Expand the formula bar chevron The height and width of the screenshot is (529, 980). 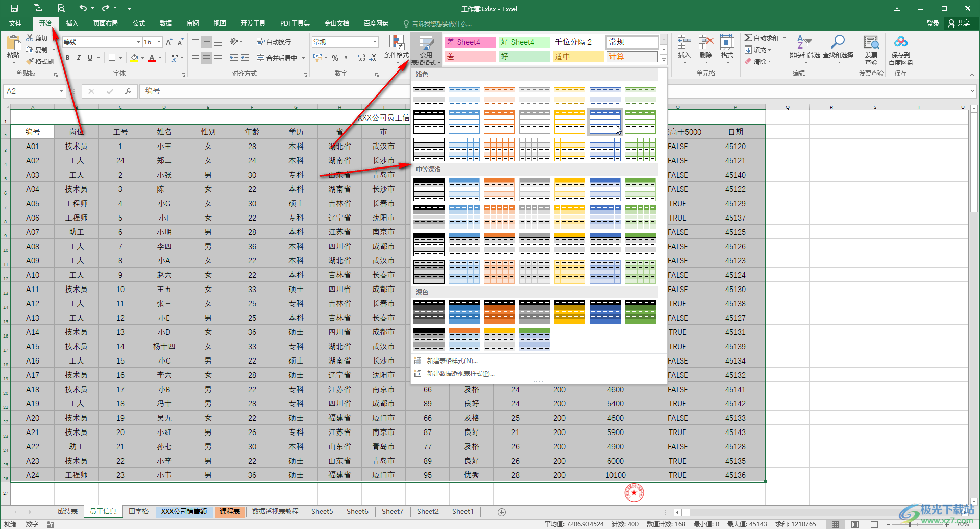(x=972, y=91)
